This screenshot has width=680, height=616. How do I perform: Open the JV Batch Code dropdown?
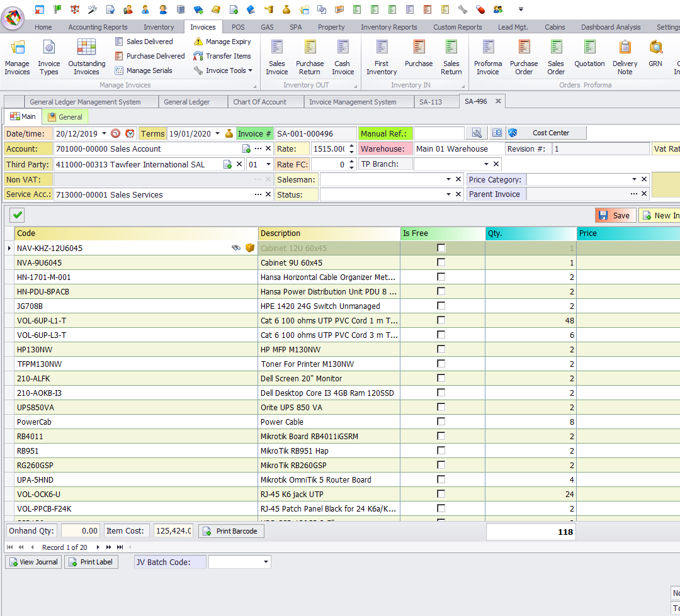[266, 562]
